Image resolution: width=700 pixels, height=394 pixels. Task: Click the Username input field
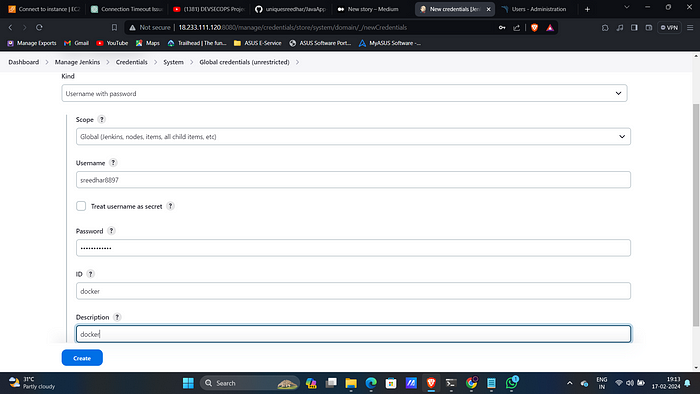pos(353,180)
